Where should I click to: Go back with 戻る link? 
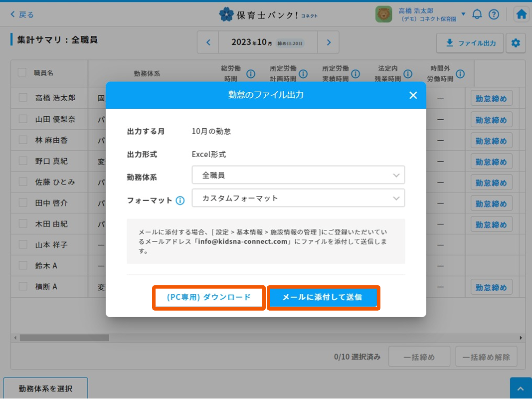pos(22,14)
